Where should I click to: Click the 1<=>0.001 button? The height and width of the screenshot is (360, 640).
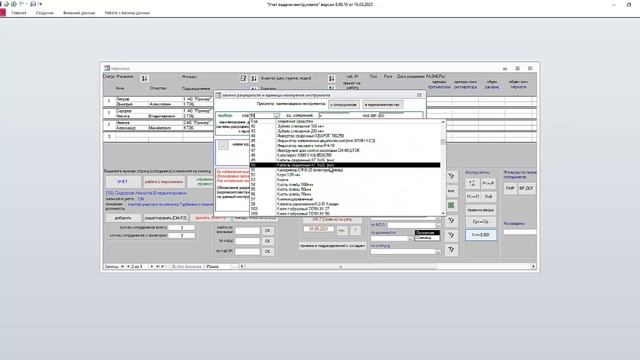tap(481, 235)
